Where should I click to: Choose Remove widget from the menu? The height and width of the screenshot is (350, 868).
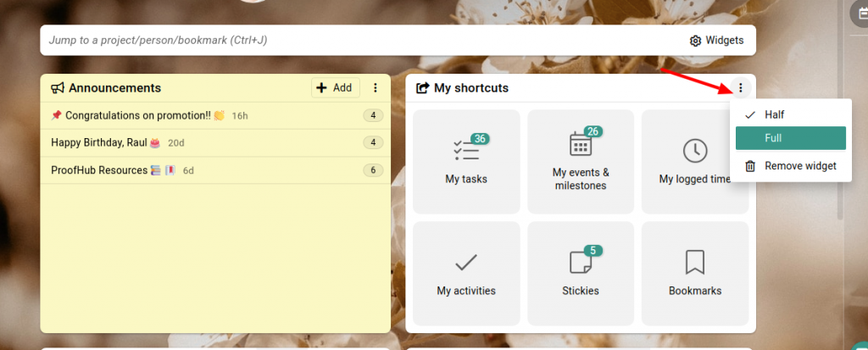tap(791, 165)
